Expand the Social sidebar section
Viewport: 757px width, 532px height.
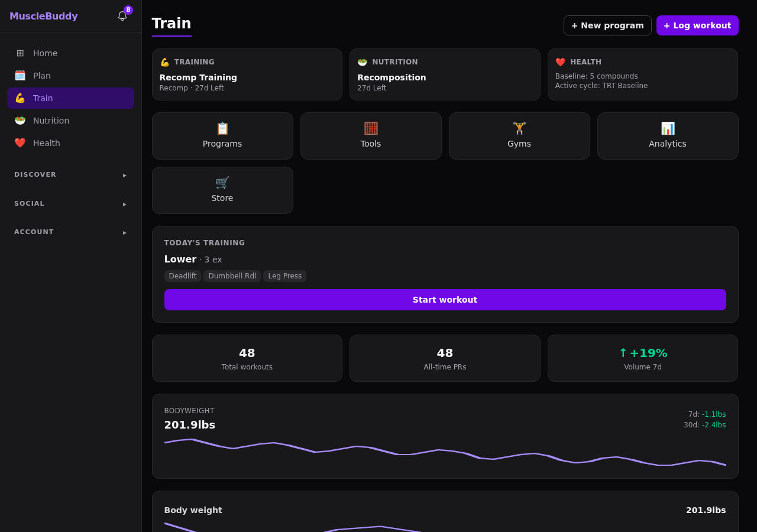pos(70,204)
